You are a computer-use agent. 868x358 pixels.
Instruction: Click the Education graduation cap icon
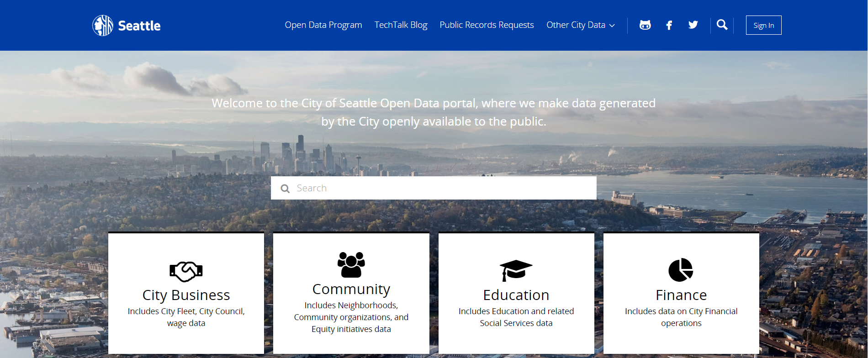tap(516, 270)
